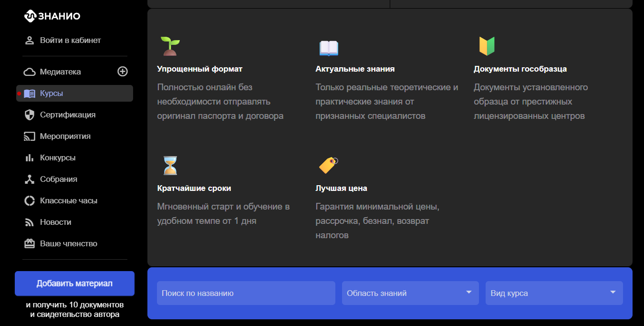Click the RSS icon for Новости
The width and height of the screenshot is (644, 326).
coord(30,222)
